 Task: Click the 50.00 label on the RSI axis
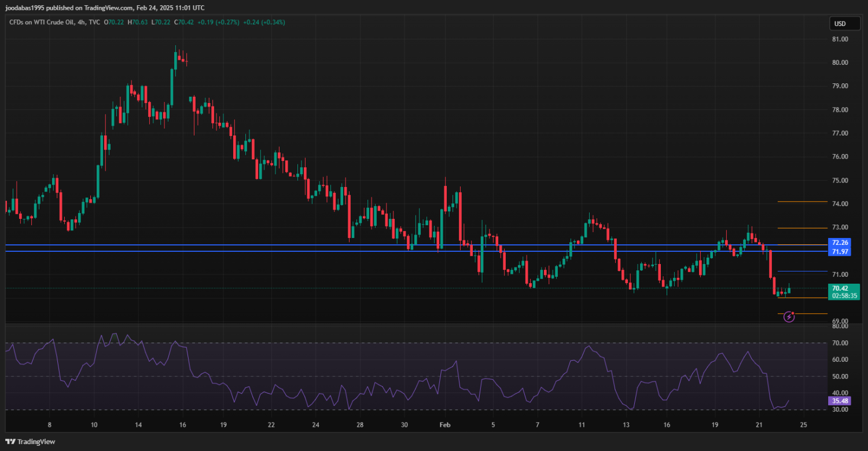840,376
